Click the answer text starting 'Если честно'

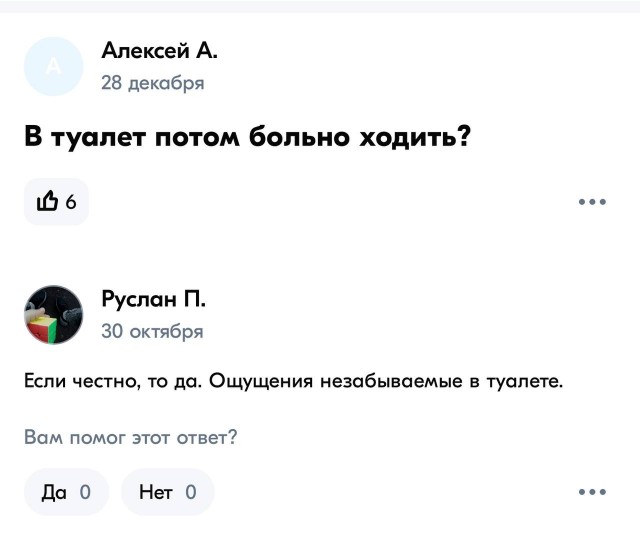point(293,381)
